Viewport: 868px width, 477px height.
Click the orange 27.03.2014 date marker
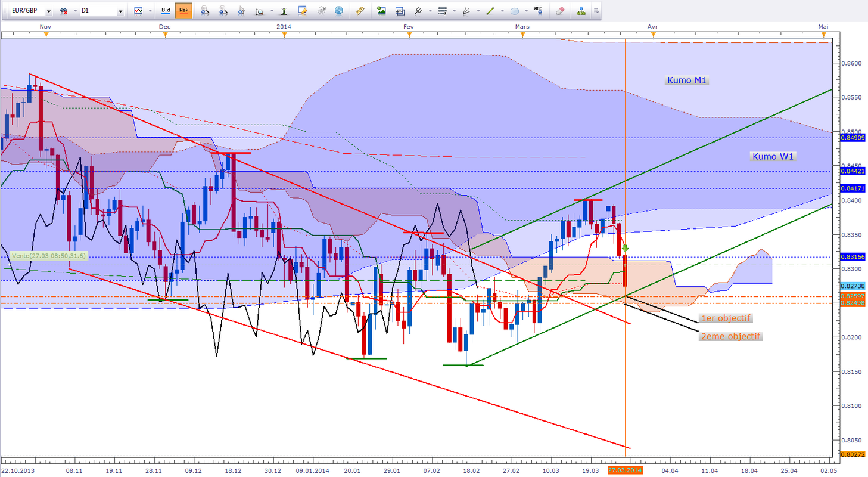click(x=626, y=470)
